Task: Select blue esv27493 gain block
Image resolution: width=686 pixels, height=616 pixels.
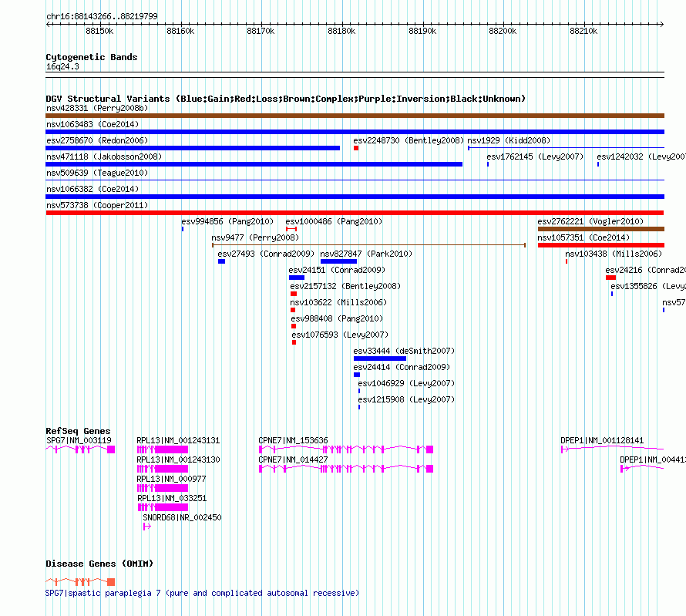Action: (221, 261)
